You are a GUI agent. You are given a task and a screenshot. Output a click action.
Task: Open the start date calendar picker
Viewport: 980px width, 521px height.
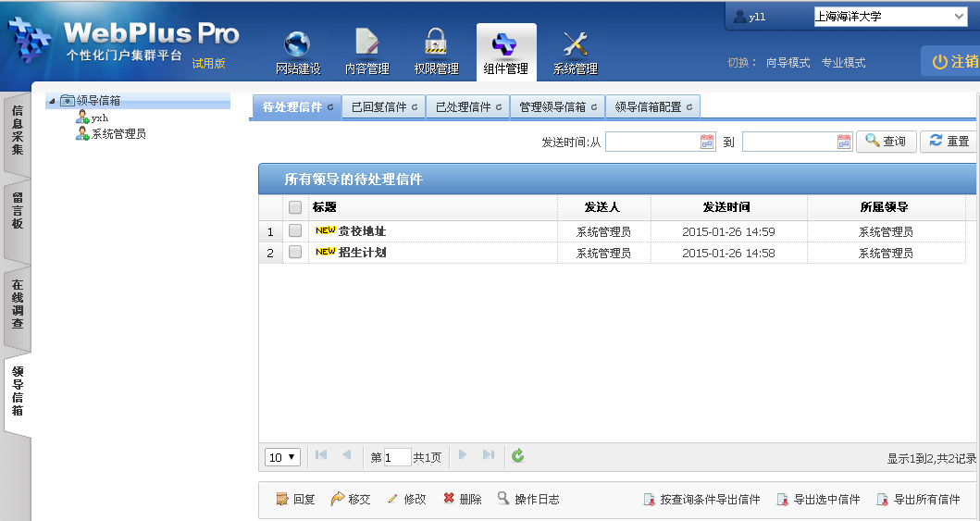[708, 142]
